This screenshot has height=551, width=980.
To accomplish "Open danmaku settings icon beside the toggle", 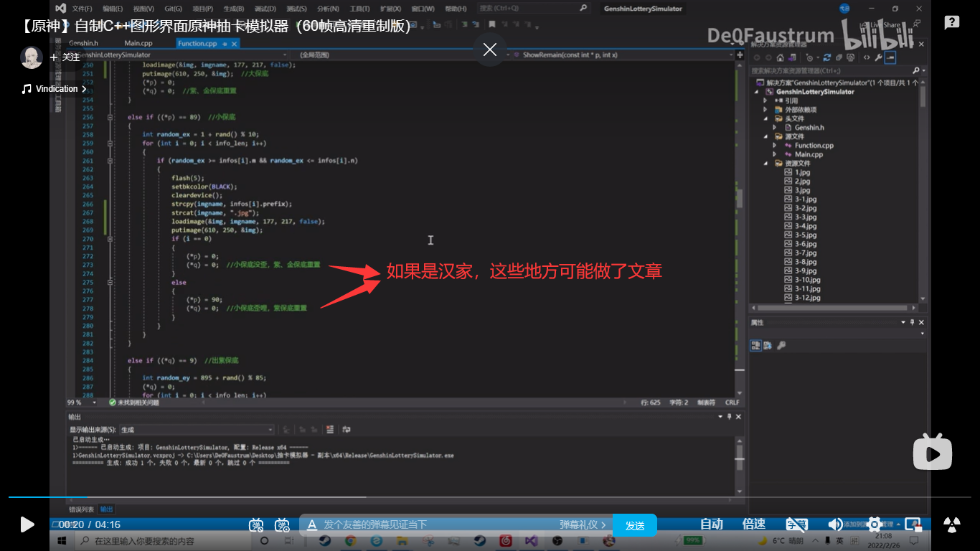I will pyautogui.click(x=283, y=525).
